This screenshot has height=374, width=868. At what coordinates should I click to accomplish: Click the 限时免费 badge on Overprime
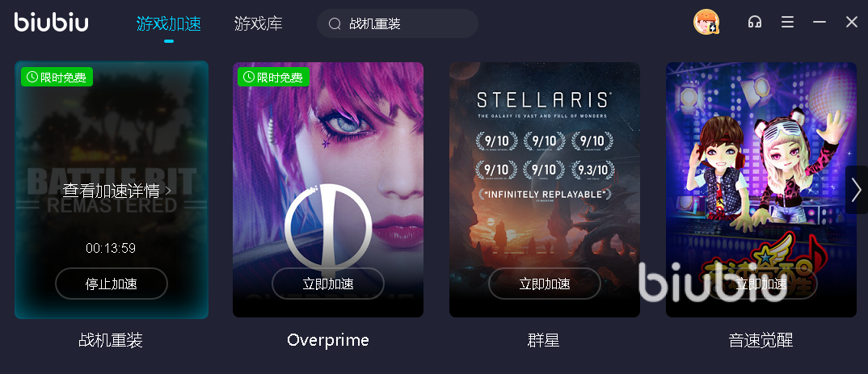point(273,78)
